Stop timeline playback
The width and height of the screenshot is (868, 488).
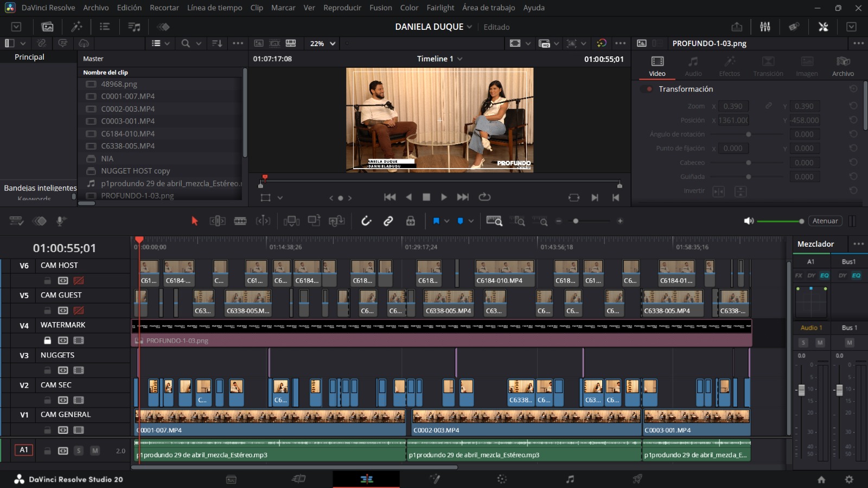click(x=426, y=197)
